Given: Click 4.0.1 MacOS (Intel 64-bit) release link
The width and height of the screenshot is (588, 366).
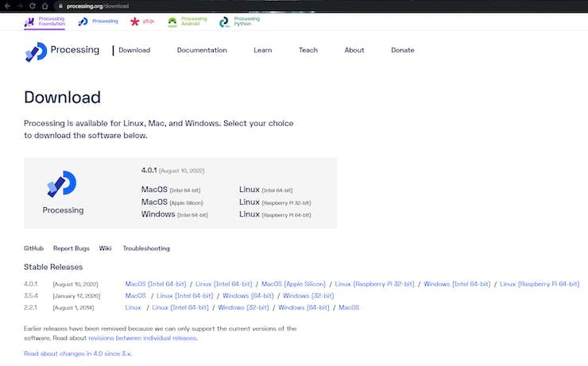Looking at the screenshot, I should (156, 284).
